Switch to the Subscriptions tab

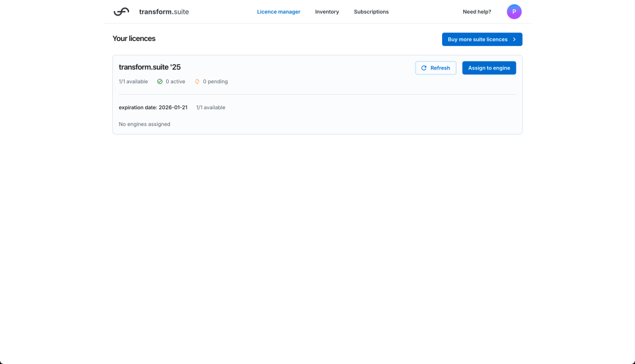coord(371,12)
